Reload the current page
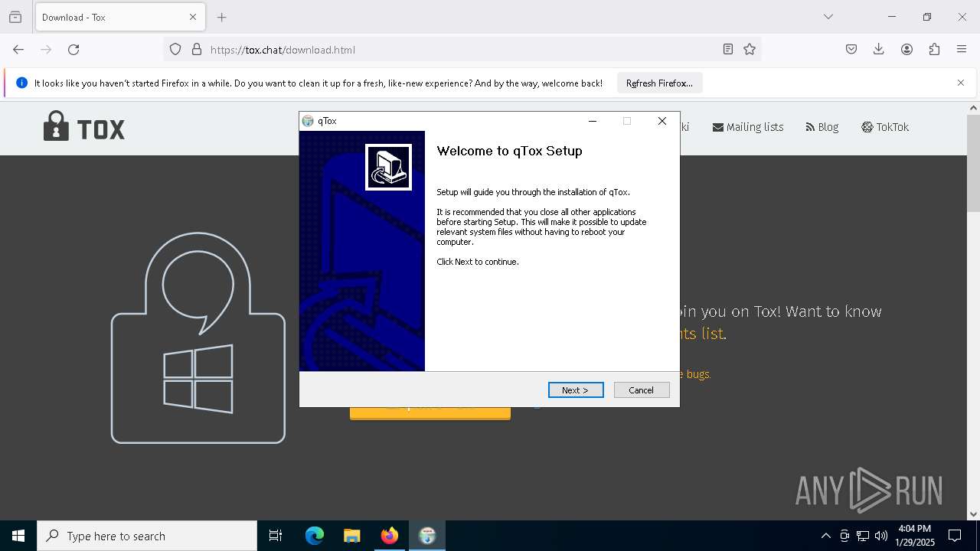 point(73,50)
